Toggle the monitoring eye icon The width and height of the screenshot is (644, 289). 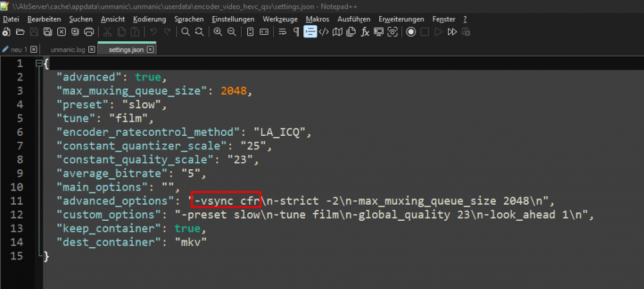393,32
